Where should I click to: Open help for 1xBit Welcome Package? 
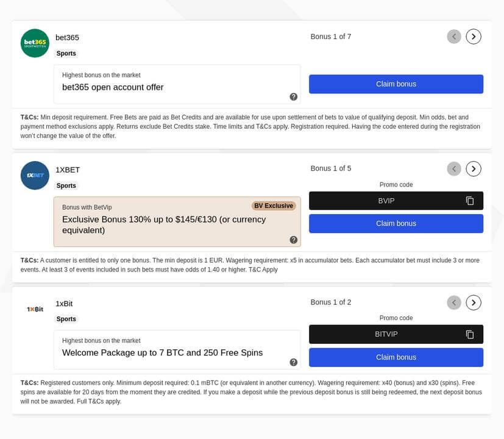[x=294, y=362]
